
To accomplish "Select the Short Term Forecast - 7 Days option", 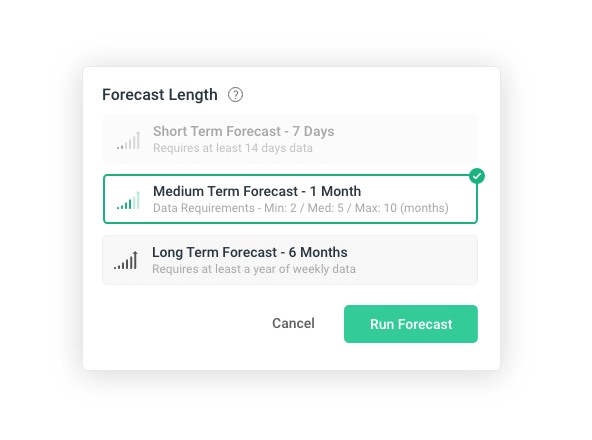I will [x=290, y=139].
